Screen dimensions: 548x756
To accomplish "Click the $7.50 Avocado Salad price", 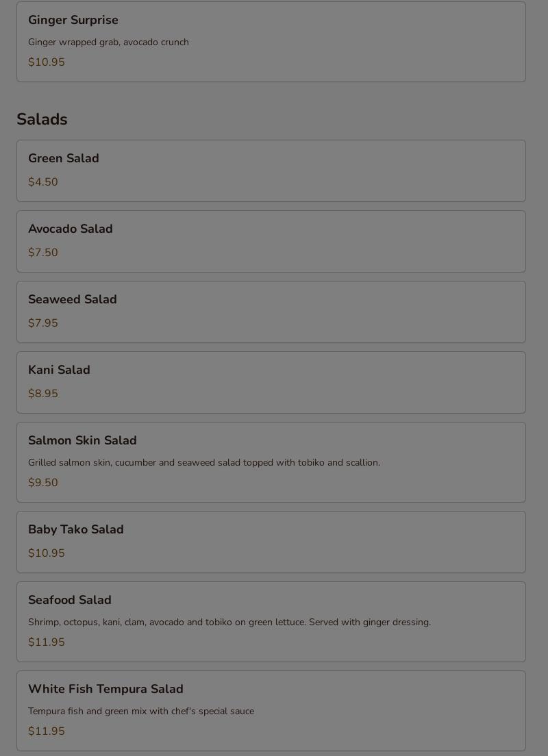I will click(43, 253).
